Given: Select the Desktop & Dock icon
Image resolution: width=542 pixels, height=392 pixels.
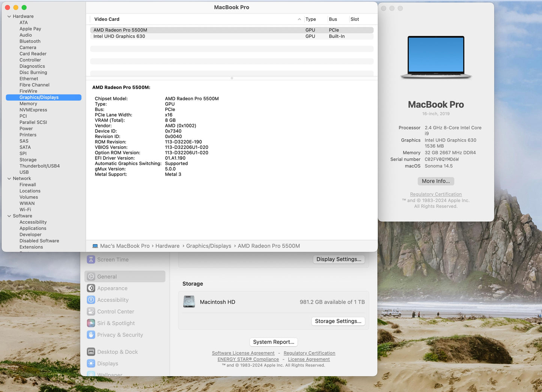Looking at the screenshot, I should click(x=91, y=351).
